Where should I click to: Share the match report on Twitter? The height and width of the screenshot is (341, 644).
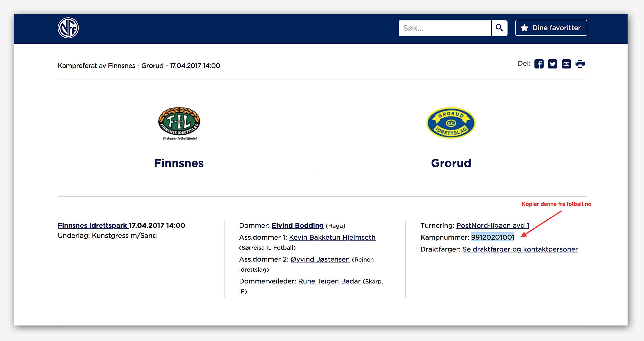pyautogui.click(x=552, y=64)
